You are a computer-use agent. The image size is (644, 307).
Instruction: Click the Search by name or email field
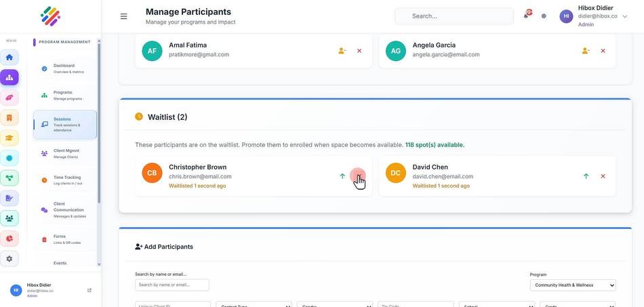pyautogui.click(x=172, y=285)
